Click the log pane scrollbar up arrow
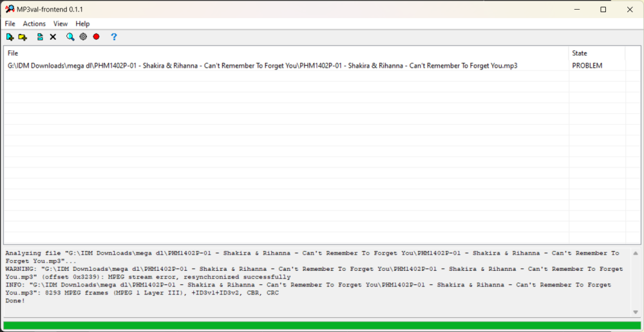 [x=636, y=253]
